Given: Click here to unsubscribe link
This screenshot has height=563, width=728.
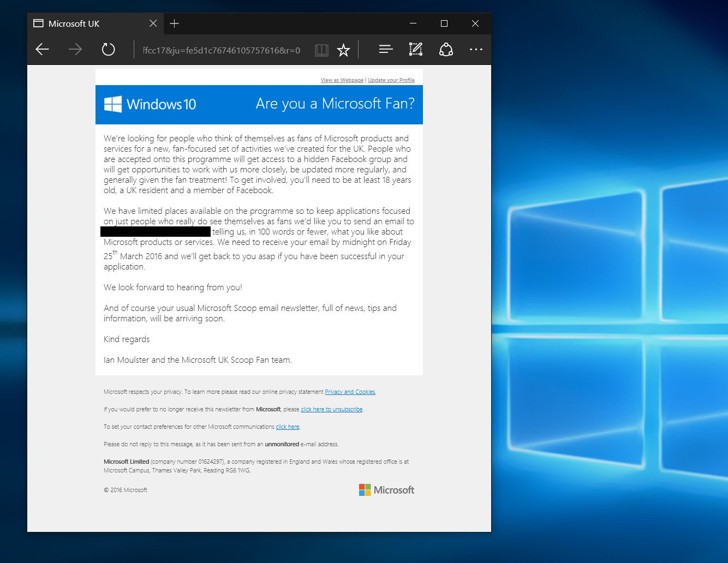Looking at the screenshot, I should (x=332, y=409).
